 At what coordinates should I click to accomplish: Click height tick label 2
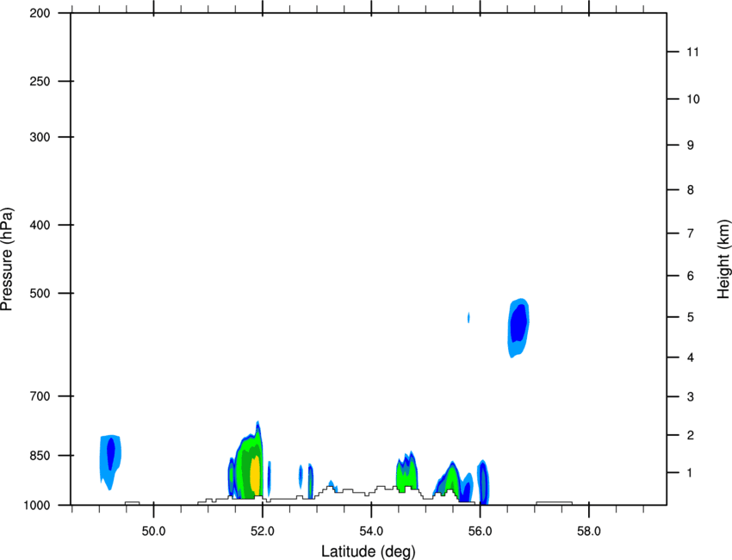pos(690,435)
